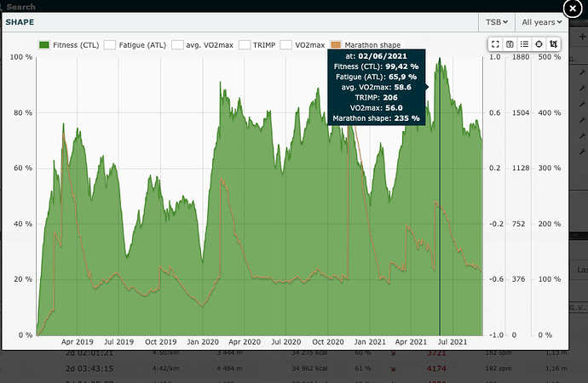588x383 pixels.
Task: Click the Apr 2021 axis label
Action: click(411, 342)
